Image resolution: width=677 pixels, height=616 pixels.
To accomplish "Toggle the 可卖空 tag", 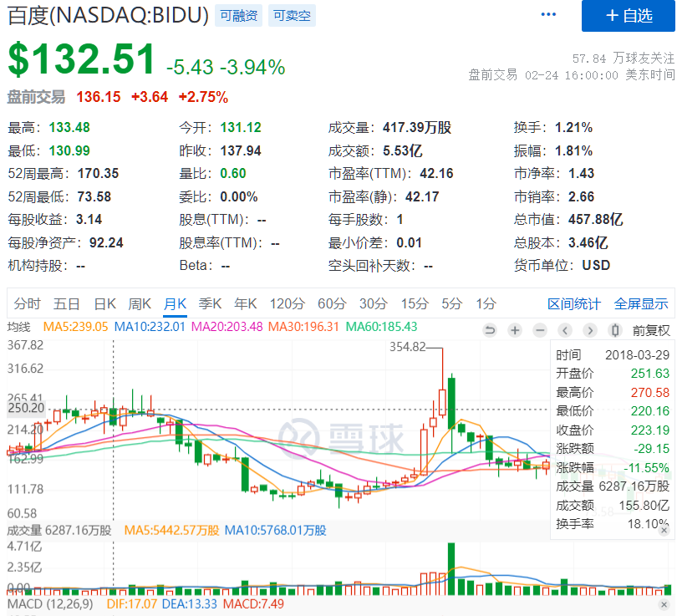I will click(291, 15).
